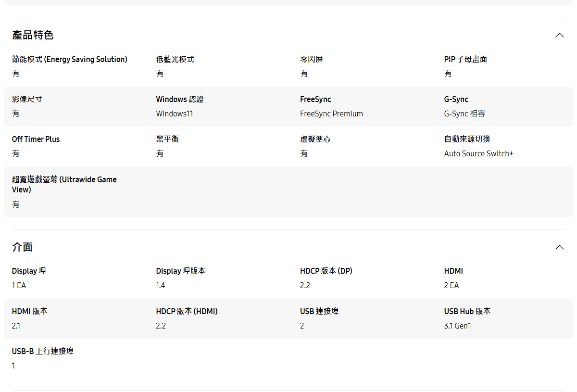Select the USB-B 上行連接埠 spec label
Screen dimensions: 577x392
42,351
